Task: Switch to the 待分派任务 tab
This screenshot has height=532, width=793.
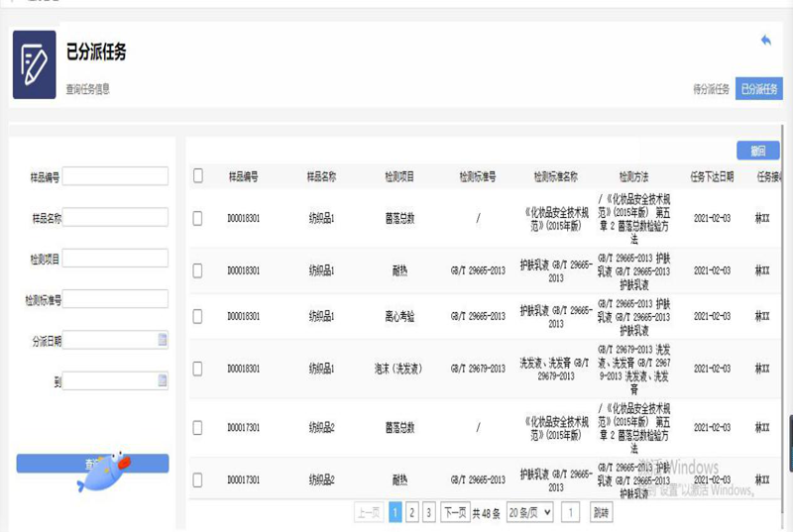Action: click(711, 89)
